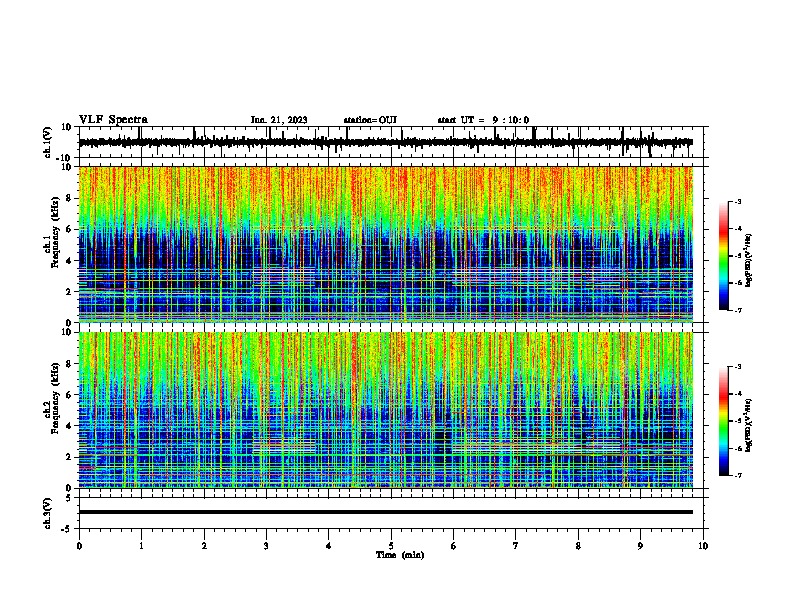Image resolution: width=792 pixels, height=612 pixels.
Task: Click the "6" tick on ch.2 frequency axis
Action: point(69,395)
